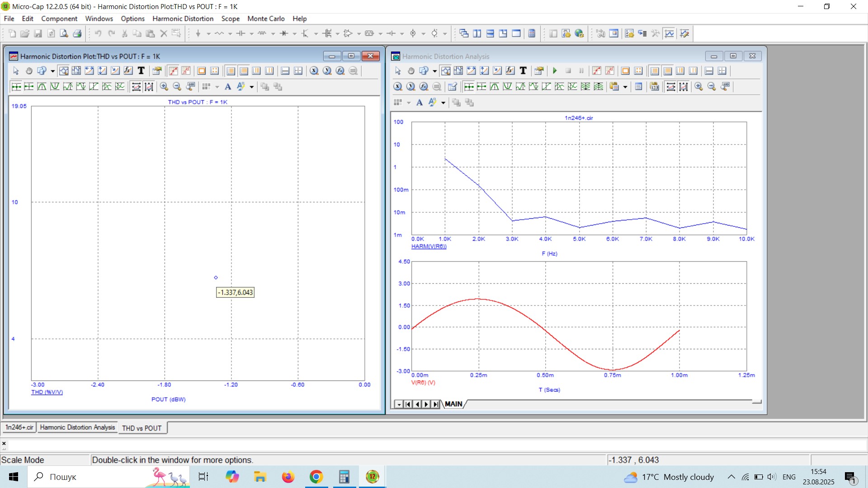Click the Zoom In magnifier in THD plot toolbar

164,87
